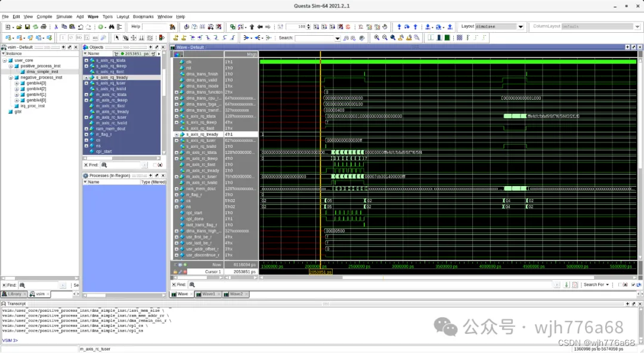
Task: Click the Save toolbar icon
Action: 27,27
